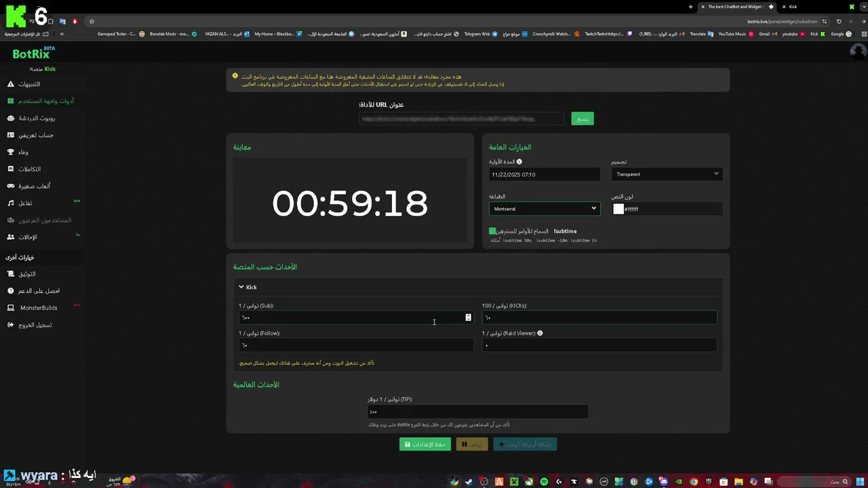The image size is (868, 488).
Task: Click the yellow pause button
Action: tap(472, 445)
